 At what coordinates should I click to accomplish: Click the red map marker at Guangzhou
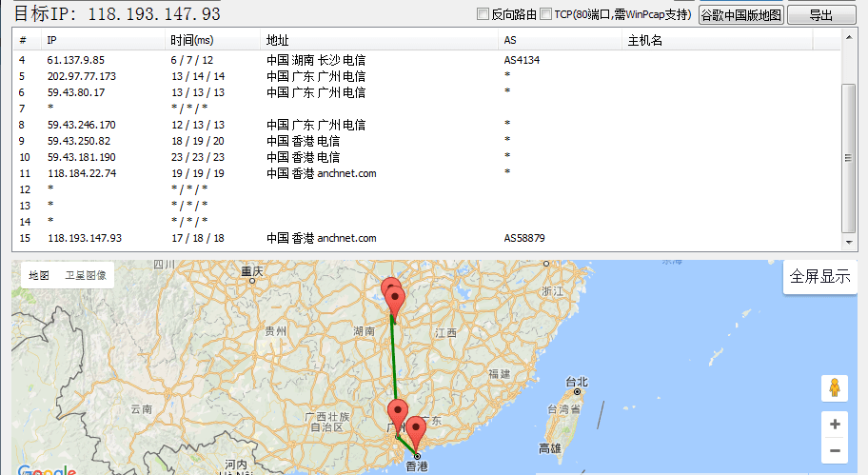tap(398, 415)
